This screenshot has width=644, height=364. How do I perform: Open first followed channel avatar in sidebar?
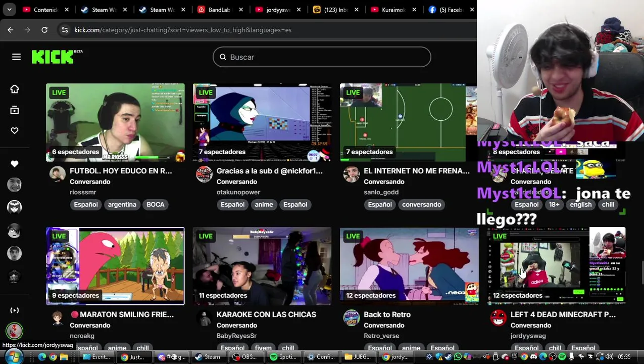tap(15, 185)
